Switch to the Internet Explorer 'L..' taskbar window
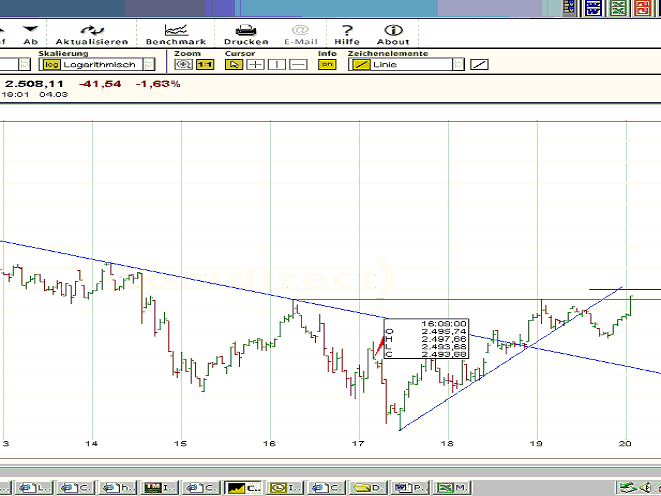This screenshot has height=496, width=661. [x=34, y=488]
